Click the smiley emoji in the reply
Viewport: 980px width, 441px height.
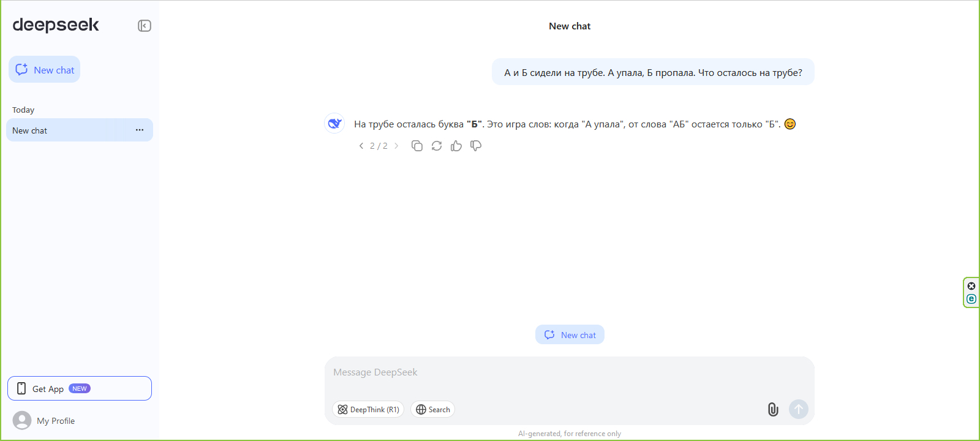(x=790, y=124)
